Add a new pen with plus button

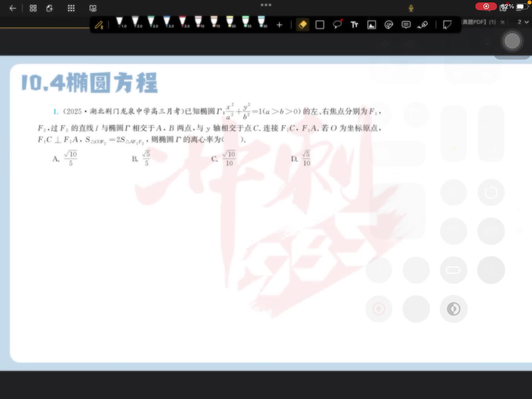click(x=279, y=25)
